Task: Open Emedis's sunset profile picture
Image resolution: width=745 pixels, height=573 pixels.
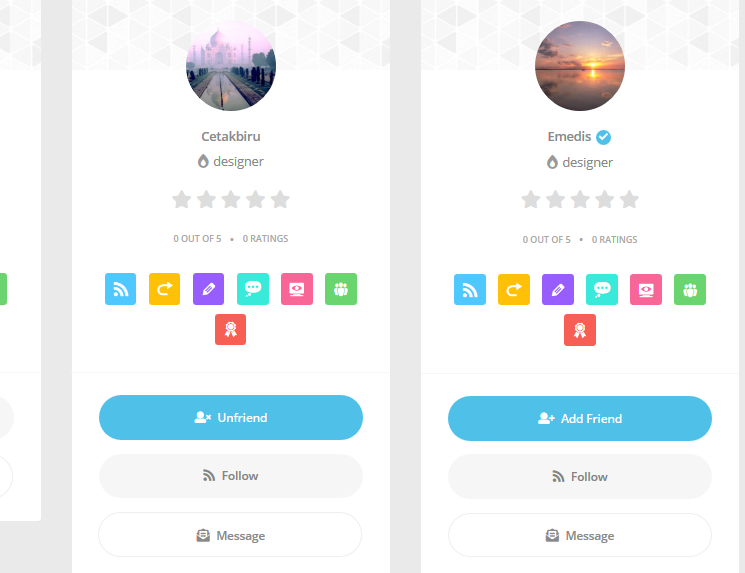Action: [580, 66]
